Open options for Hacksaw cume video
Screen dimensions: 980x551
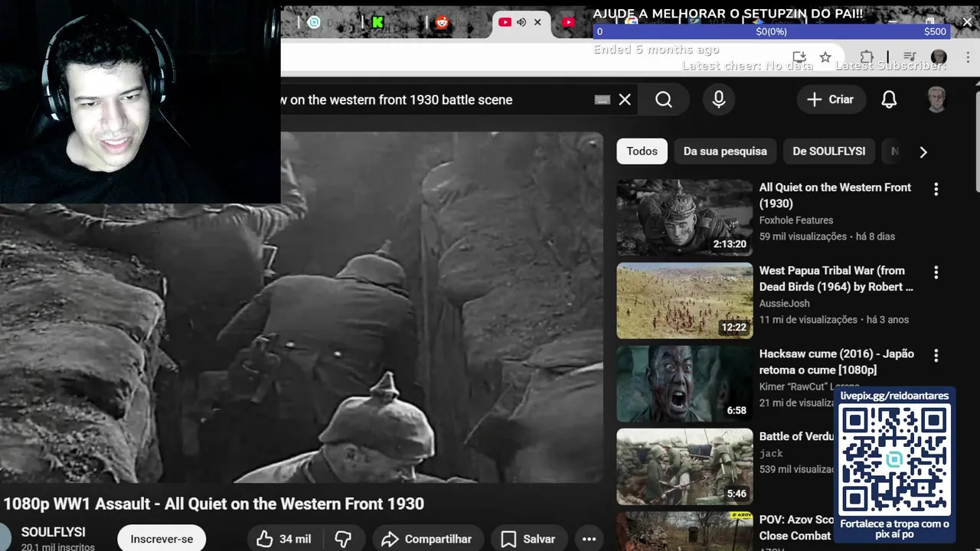936,356
